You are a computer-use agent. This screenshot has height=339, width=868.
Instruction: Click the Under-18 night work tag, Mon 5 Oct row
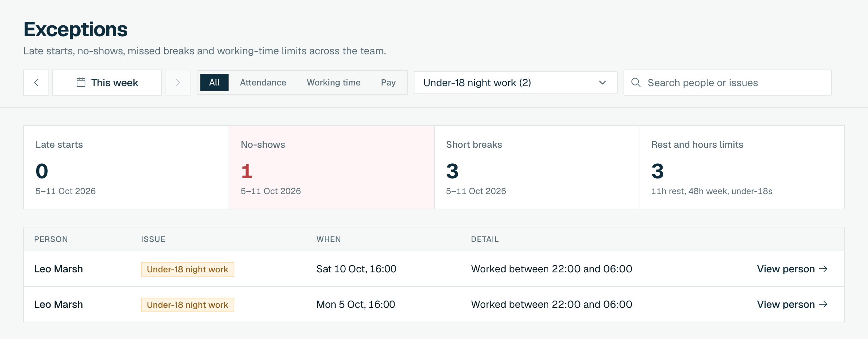coord(188,305)
